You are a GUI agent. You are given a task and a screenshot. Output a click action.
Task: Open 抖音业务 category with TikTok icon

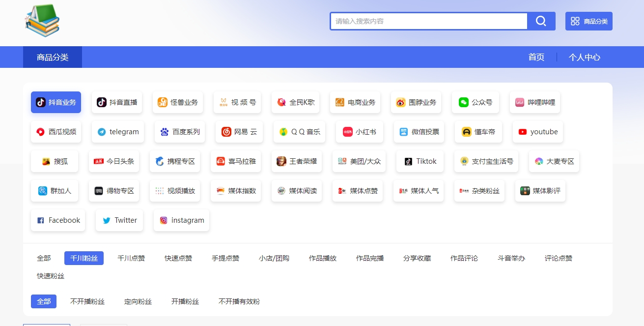click(x=56, y=102)
